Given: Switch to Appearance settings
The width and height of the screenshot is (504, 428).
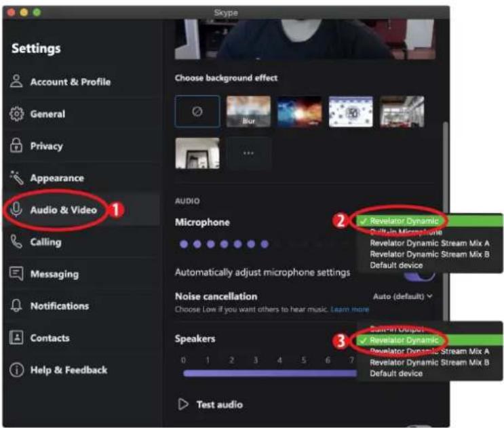Looking at the screenshot, I should click(82, 178).
